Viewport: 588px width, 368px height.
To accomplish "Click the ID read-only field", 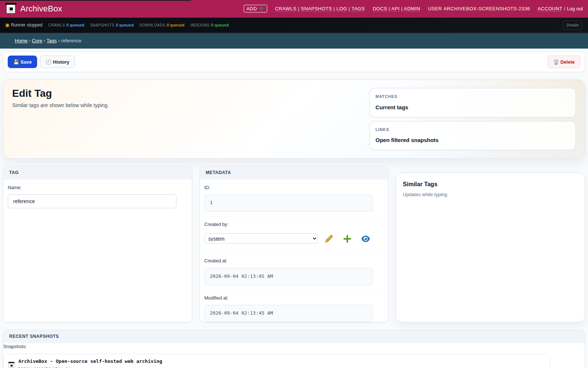I will (288, 203).
